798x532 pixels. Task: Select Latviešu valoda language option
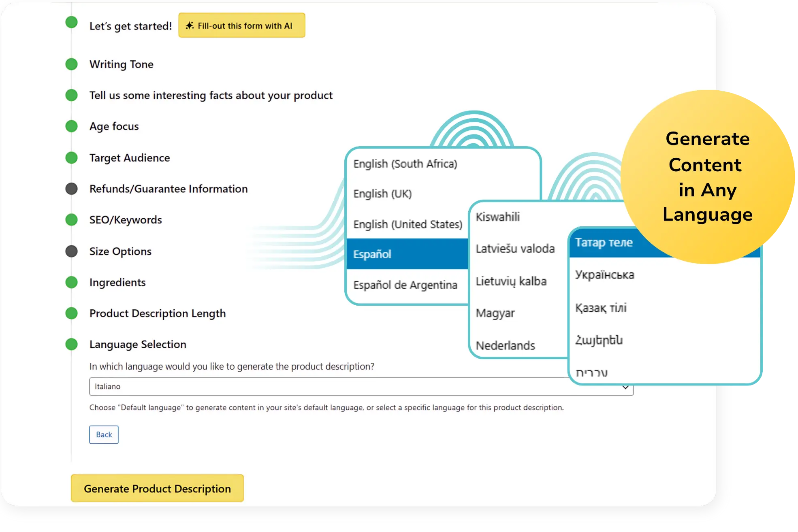tap(515, 249)
